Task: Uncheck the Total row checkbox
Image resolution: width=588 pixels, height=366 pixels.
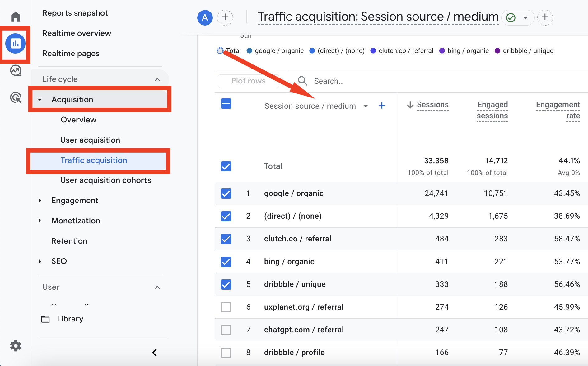Action: [226, 166]
